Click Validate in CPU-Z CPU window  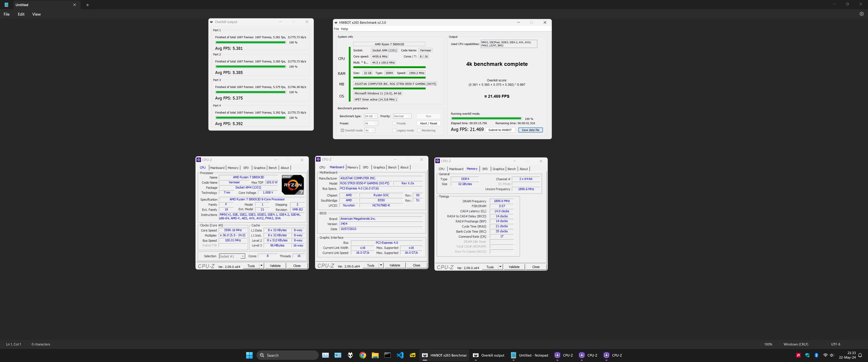click(x=275, y=266)
